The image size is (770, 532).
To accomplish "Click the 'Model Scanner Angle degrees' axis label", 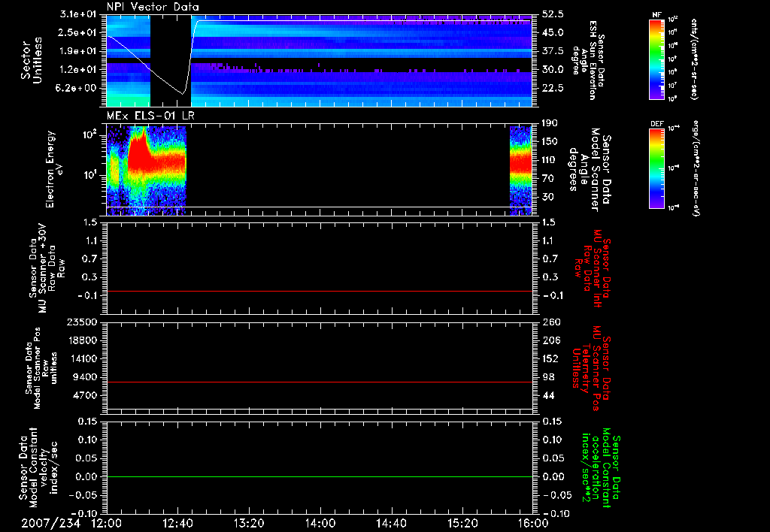I will point(590,169).
